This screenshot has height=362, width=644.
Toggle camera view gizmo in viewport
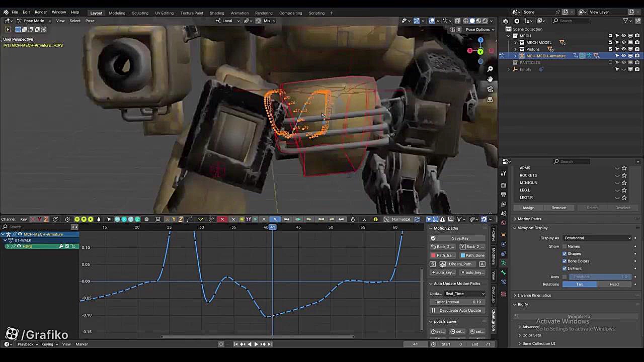point(490,89)
